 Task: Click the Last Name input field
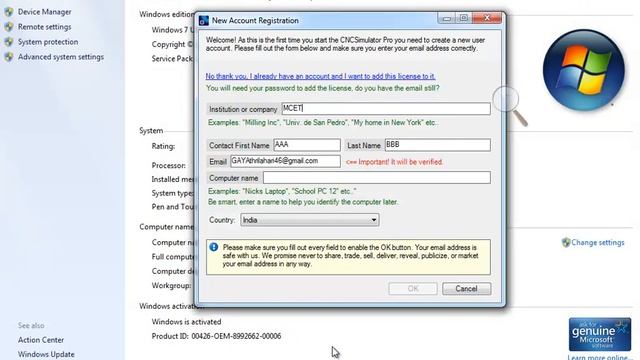tap(438, 145)
